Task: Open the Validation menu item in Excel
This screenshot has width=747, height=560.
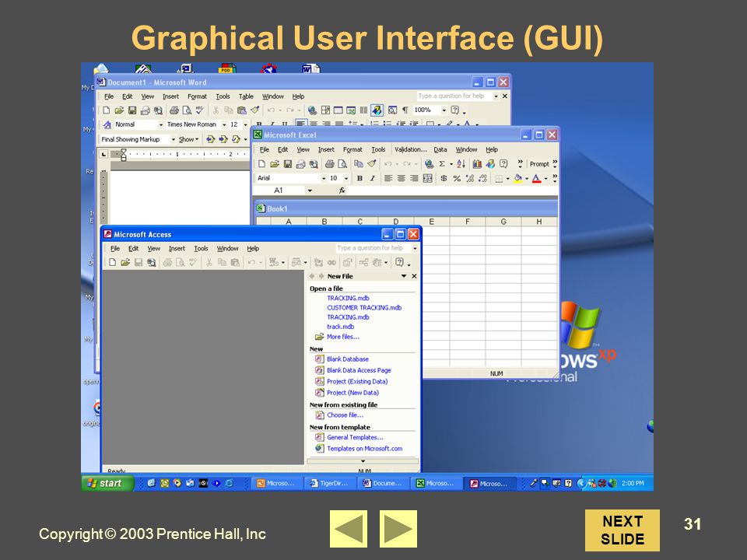Action: point(411,149)
